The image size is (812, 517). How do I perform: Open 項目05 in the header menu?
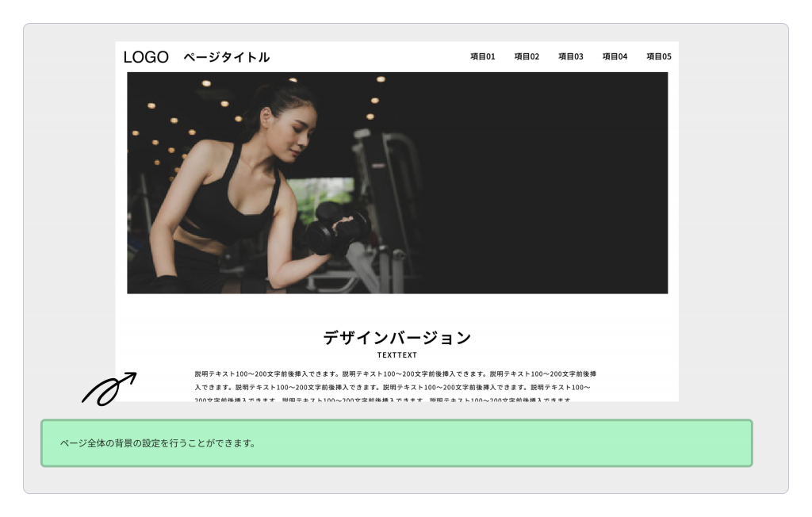658,56
